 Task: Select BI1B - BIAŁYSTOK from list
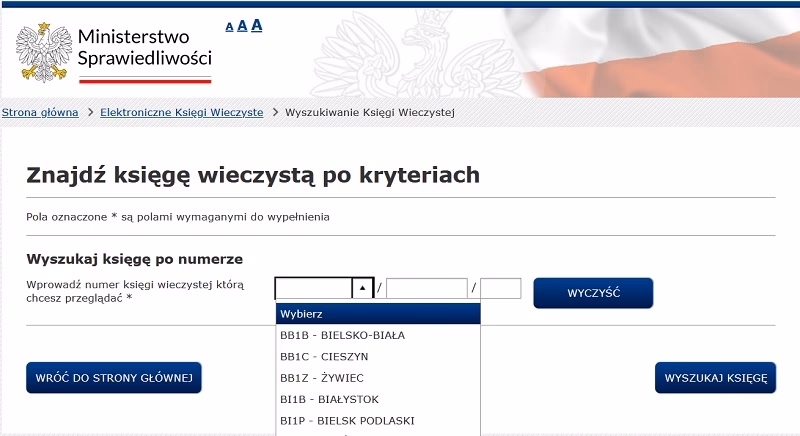(378, 399)
